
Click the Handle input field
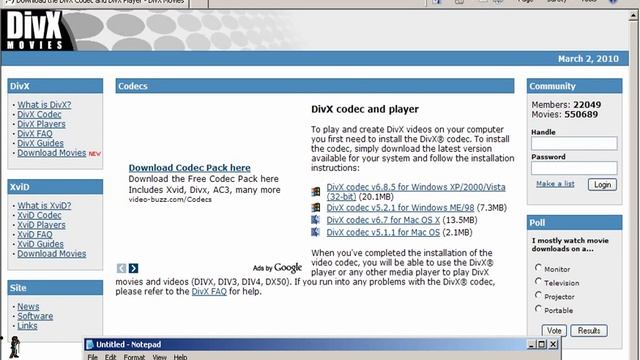coord(574,143)
